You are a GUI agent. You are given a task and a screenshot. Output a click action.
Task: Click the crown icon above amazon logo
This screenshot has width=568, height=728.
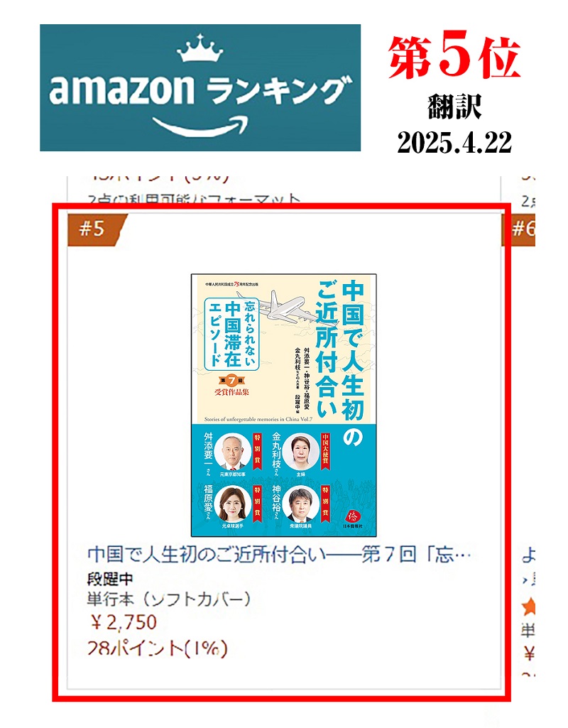(200, 48)
